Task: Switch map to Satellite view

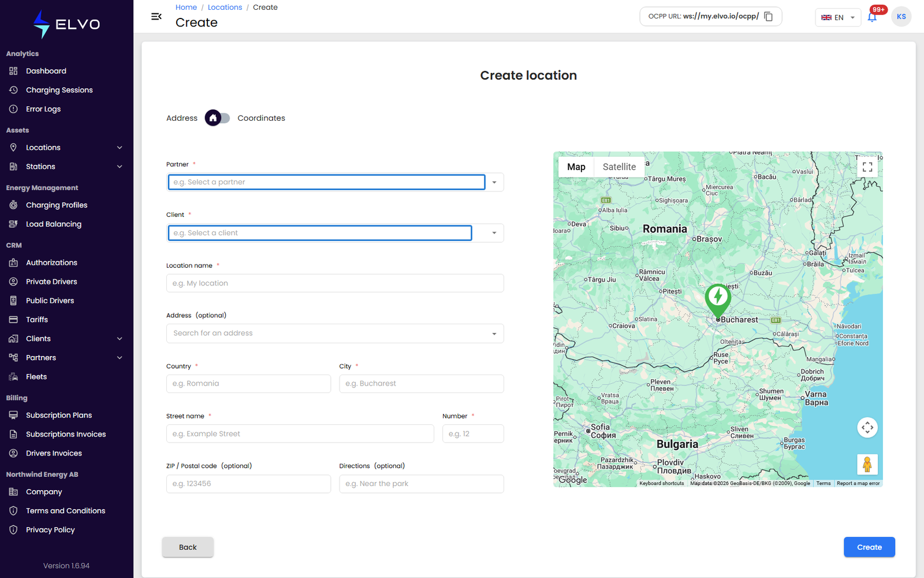Action: [619, 167]
